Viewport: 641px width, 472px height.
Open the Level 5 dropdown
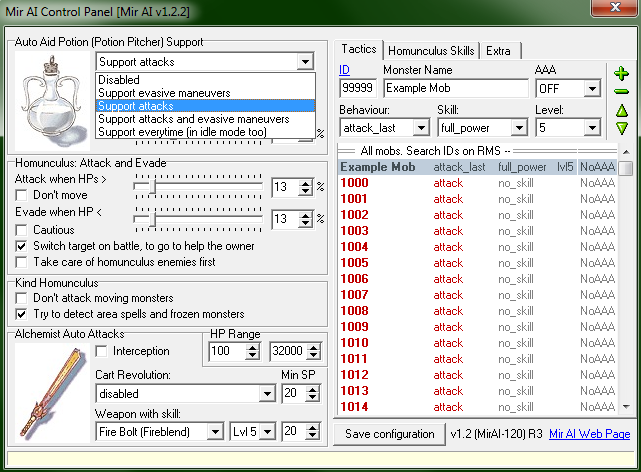click(592, 128)
